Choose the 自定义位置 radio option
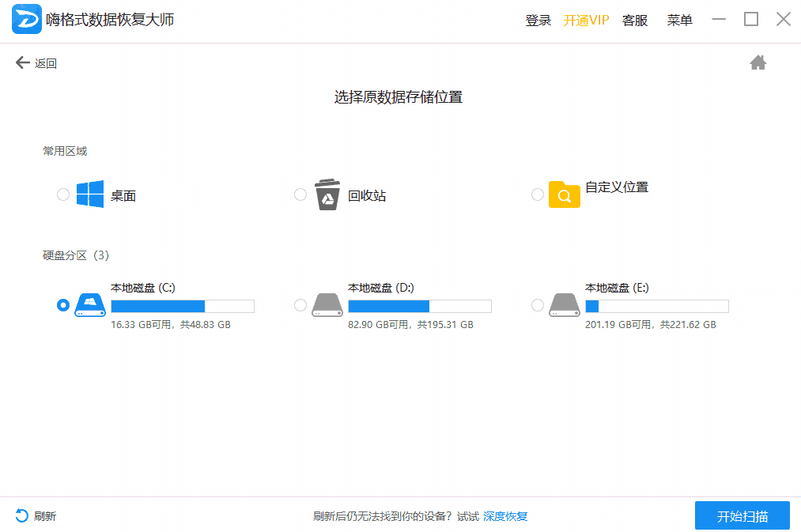801x532 pixels. (x=538, y=194)
